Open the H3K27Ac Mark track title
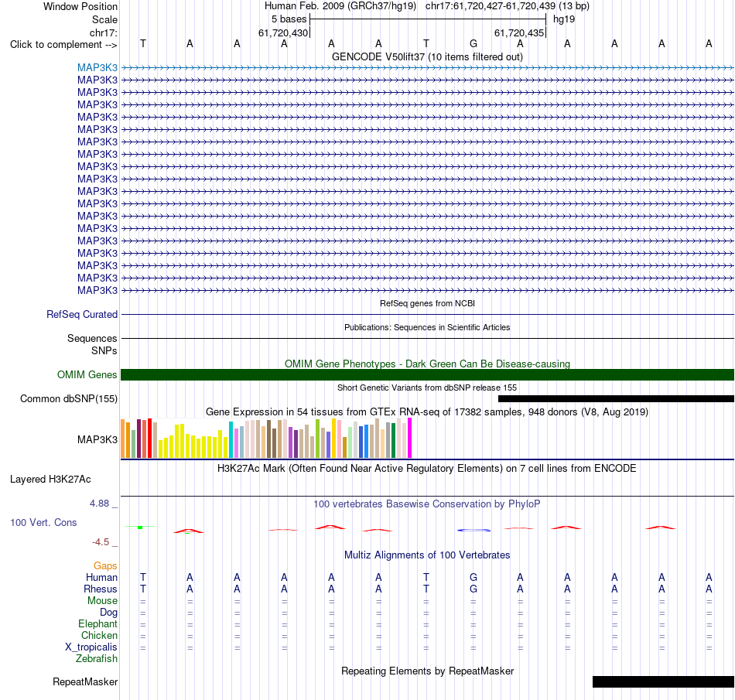Screen dimensions: 735x700 tap(427, 469)
